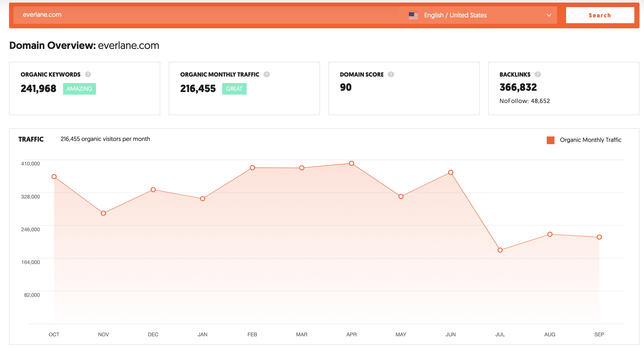Click the AMAZING badge beside keywords count
Image resolution: width=644 pixels, height=354 pixels.
tap(80, 89)
